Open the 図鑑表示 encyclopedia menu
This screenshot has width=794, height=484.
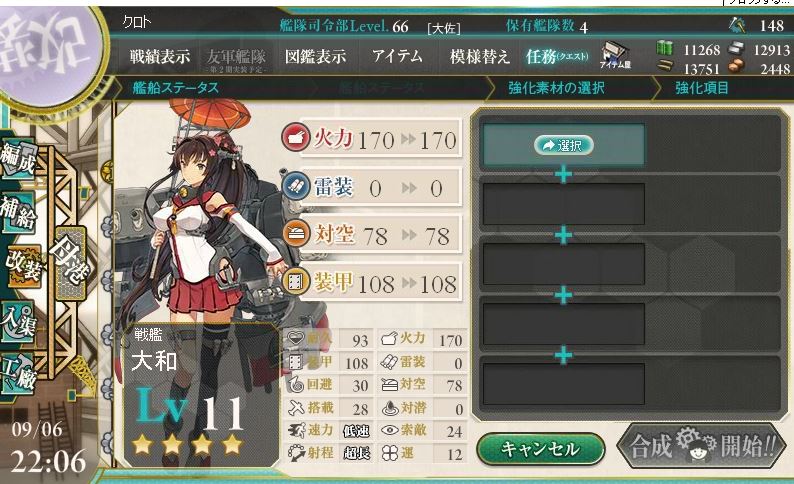pos(315,56)
